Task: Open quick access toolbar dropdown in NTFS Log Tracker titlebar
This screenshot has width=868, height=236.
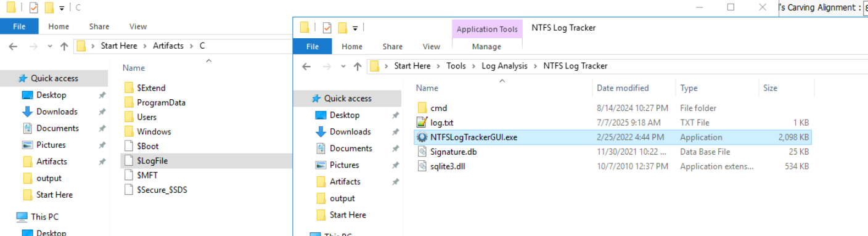Action: tap(356, 28)
